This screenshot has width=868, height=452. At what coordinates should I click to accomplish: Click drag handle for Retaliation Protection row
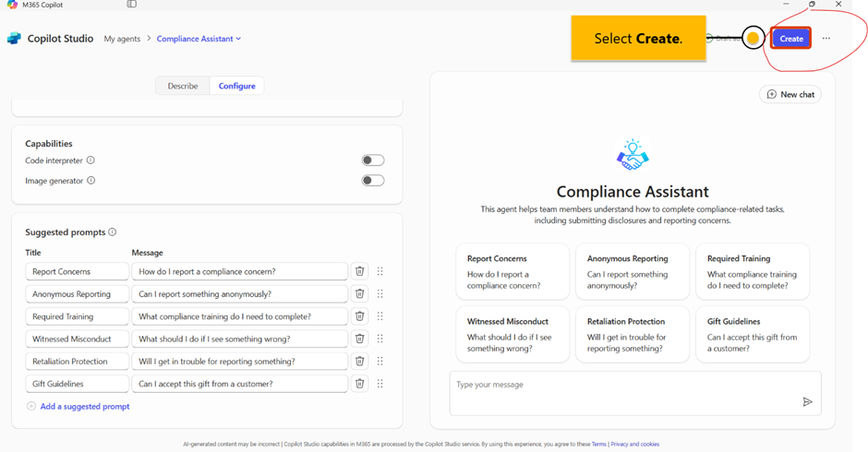(380, 362)
